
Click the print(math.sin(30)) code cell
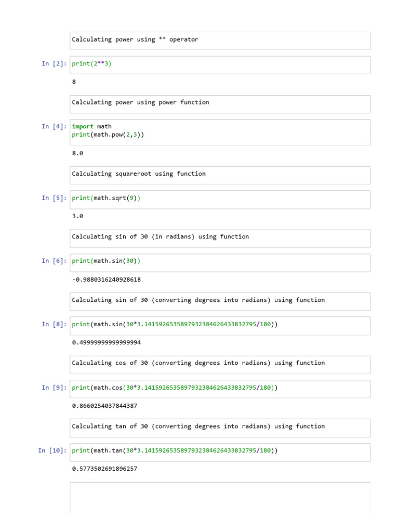point(220,262)
